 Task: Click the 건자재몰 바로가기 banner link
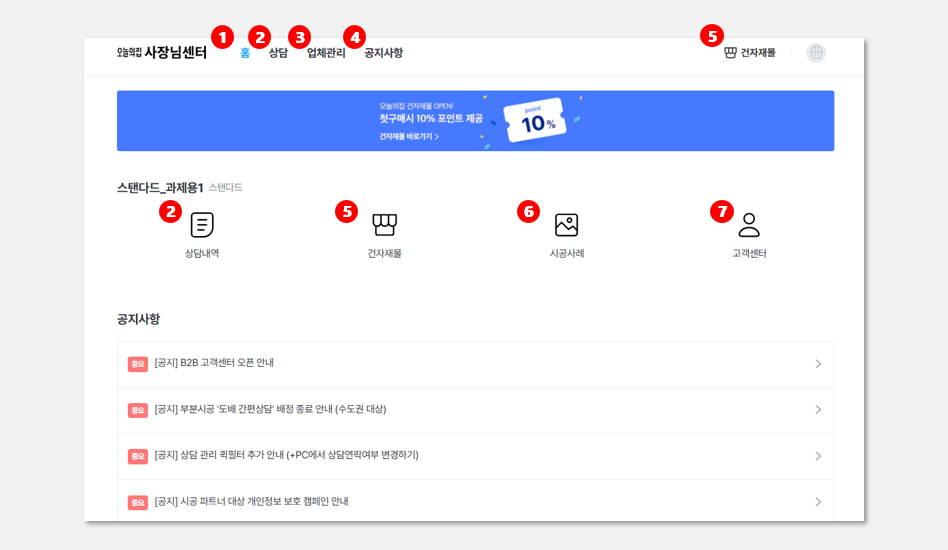[x=409, y=137]
